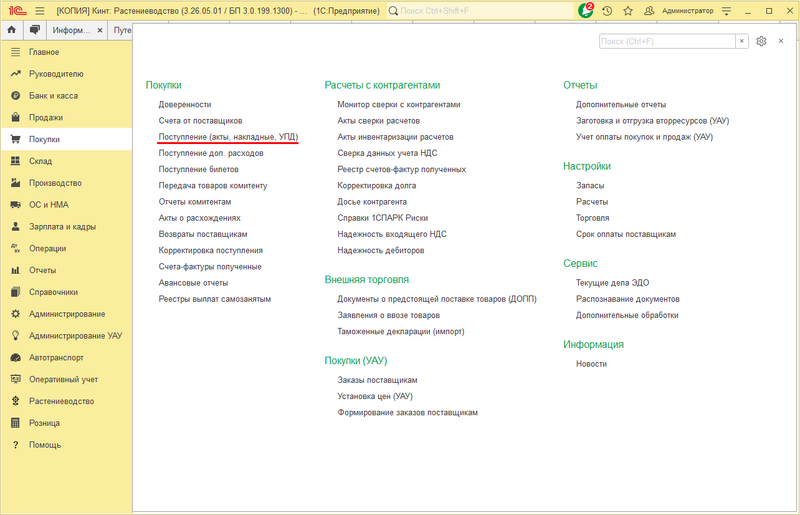Open Поступление (акты, накладные, УПД)
This screenshot has width=800, height=515.
228,137
